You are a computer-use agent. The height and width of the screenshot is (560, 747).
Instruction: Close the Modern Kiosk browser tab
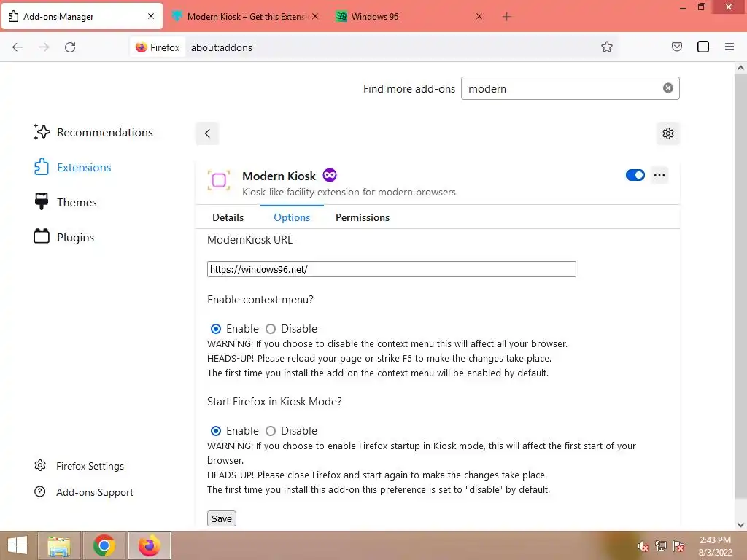point(315,16)
